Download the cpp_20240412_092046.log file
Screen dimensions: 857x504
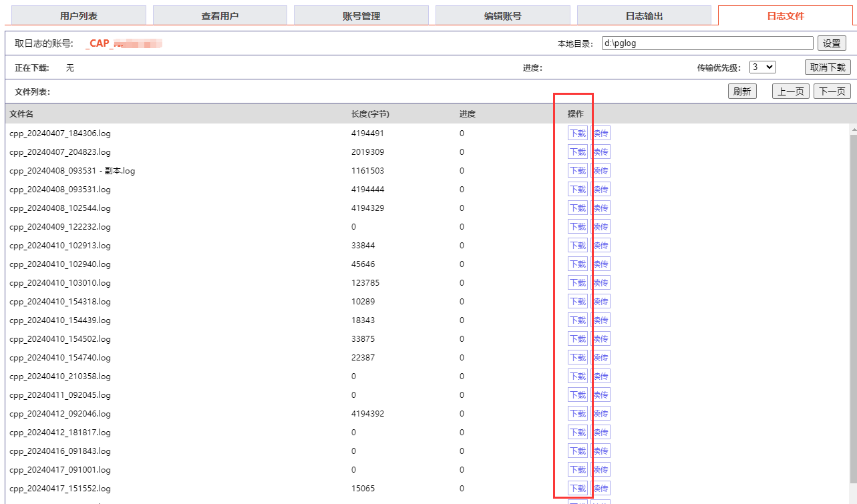[577, 414]
